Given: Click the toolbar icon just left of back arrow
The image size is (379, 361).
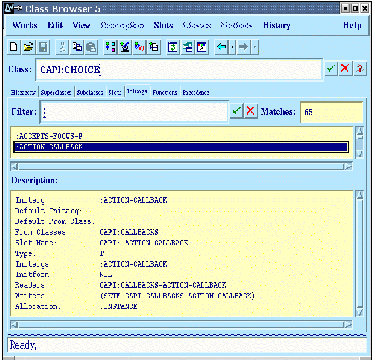Looking at the screenshot, I should click(202, 48).
